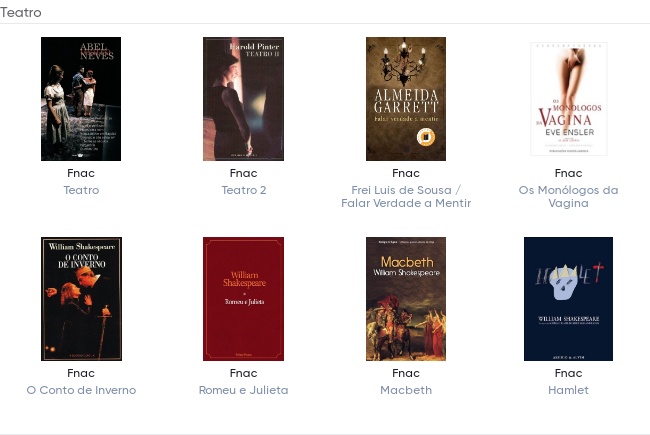Click Fnac label above Macbeth link
The height and width of the screenshot is (435, 650).
tap(406, 373)
